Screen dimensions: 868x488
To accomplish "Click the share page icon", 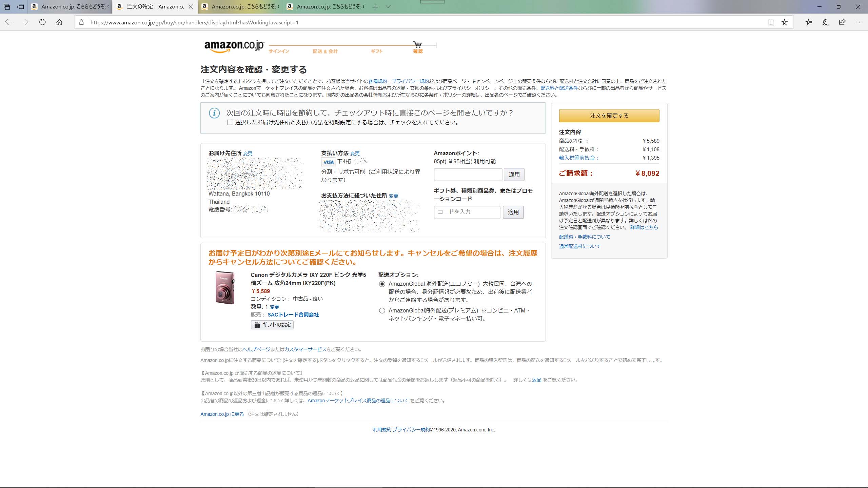I will click(x=842, y=22).
